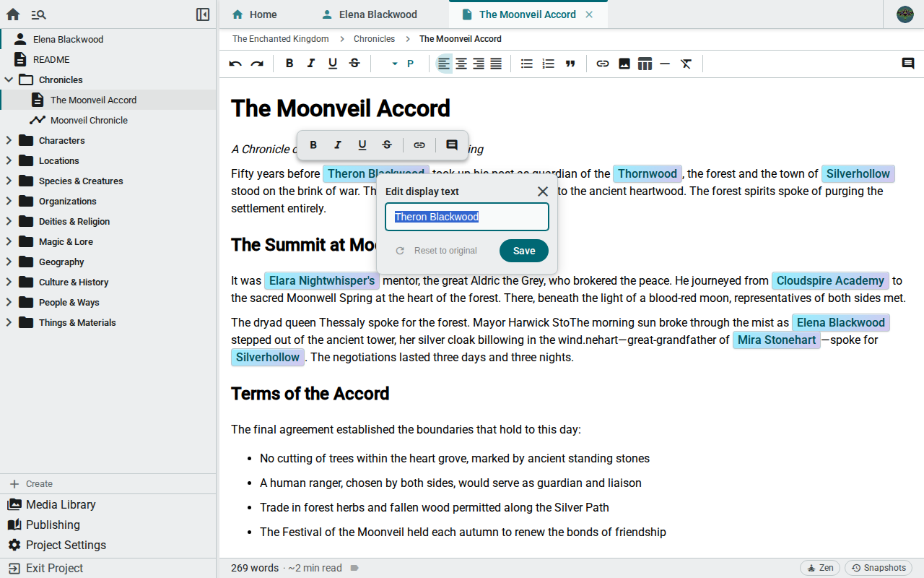Open Project Settings
This screenshot has height=578, width=924.
tap(108, 545)
